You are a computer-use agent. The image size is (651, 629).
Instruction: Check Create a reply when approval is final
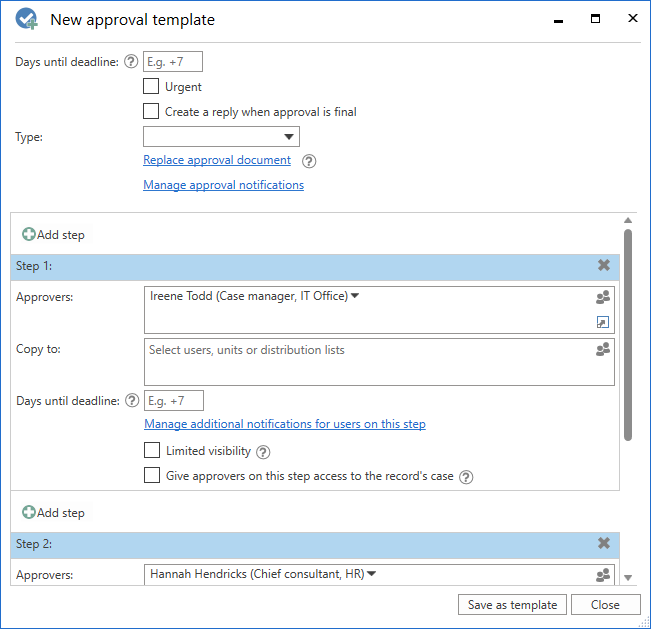151,112
